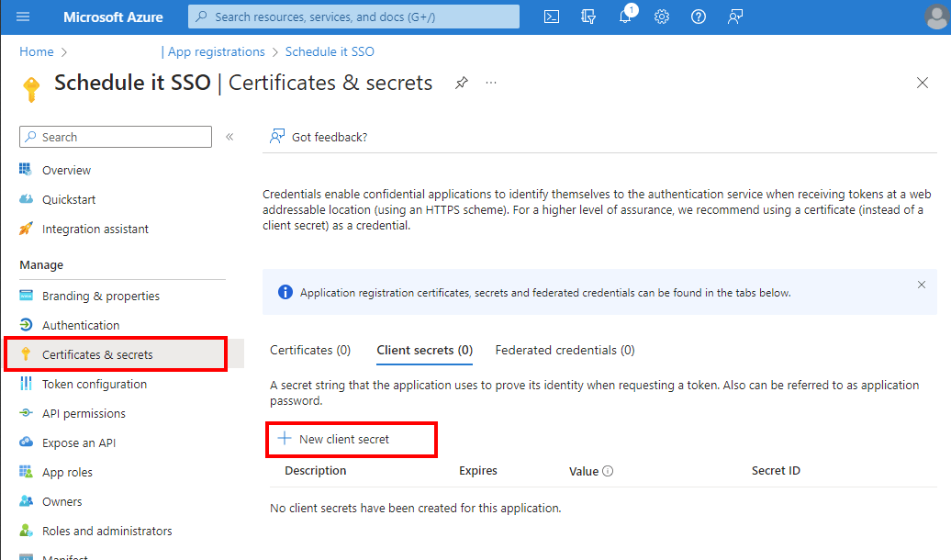Sort by the Expires column header
The width and height of the screenshot is (951, 560).
pos(478,471)
